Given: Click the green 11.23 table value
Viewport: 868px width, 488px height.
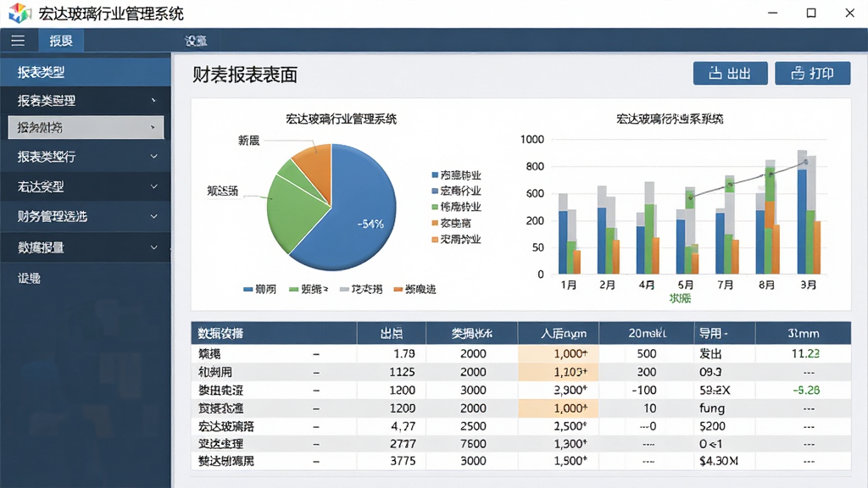Looking at the screenshot, I should click(805, 353).
